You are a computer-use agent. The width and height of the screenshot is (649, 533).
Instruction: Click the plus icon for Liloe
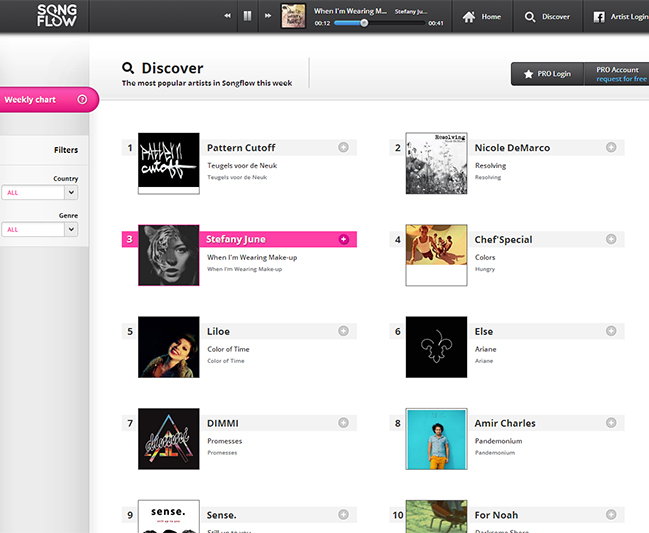(x=343, y=331)
